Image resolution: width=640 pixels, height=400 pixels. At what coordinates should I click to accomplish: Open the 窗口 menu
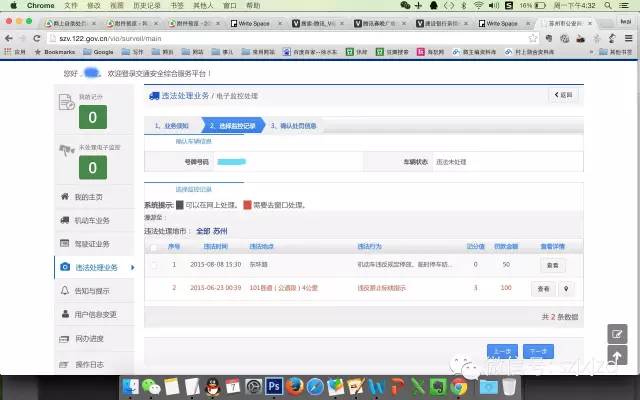[x=230, y=5]
